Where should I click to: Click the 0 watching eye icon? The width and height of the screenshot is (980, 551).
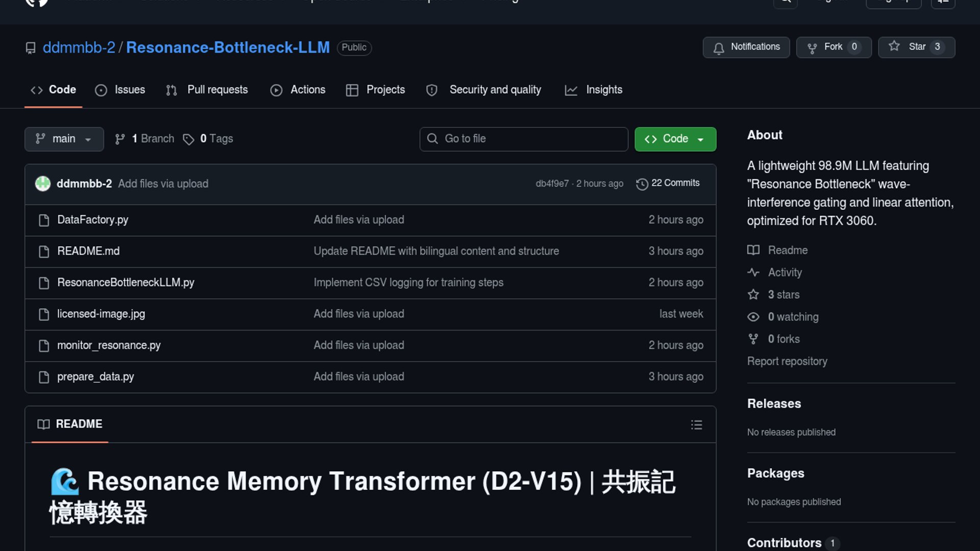753,317
